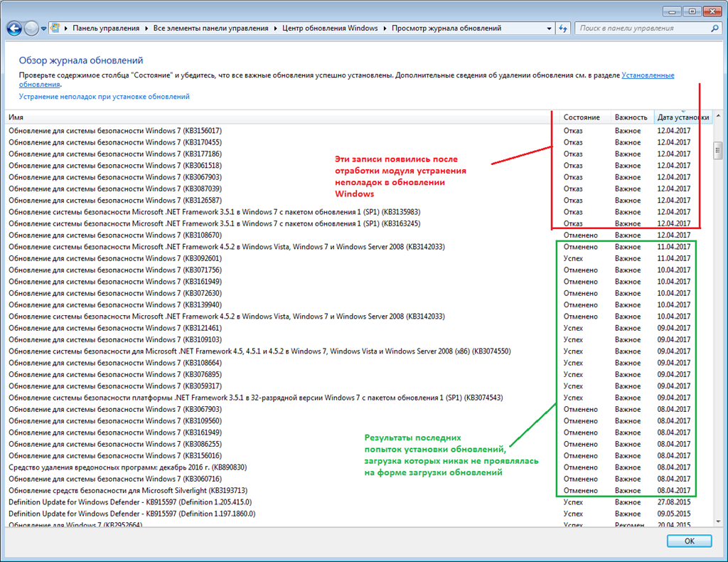
Task: Sort by the 'Важность' column header
Action: [x=631, y=117]
